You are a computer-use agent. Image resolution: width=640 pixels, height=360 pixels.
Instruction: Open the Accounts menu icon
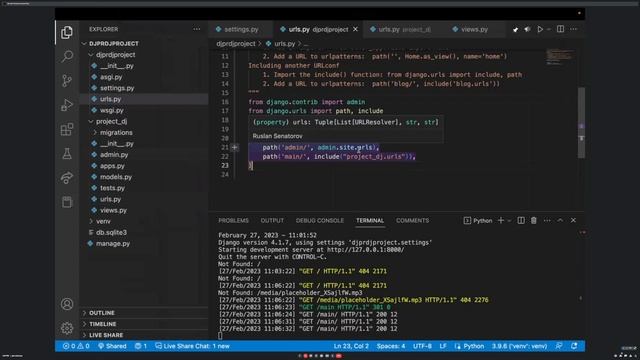(67, 304)
